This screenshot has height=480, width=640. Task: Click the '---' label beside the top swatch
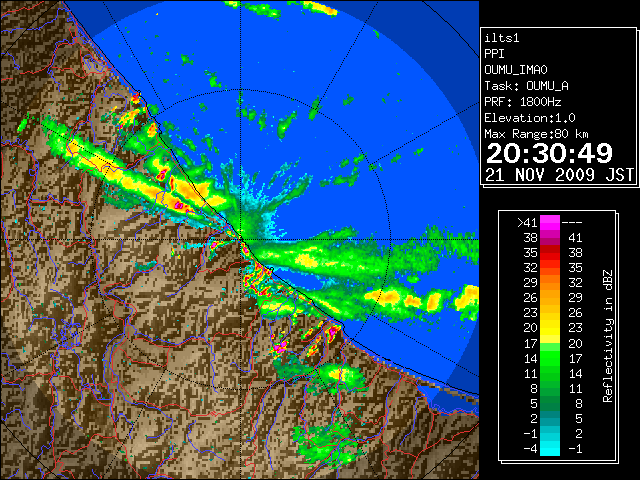572,222
